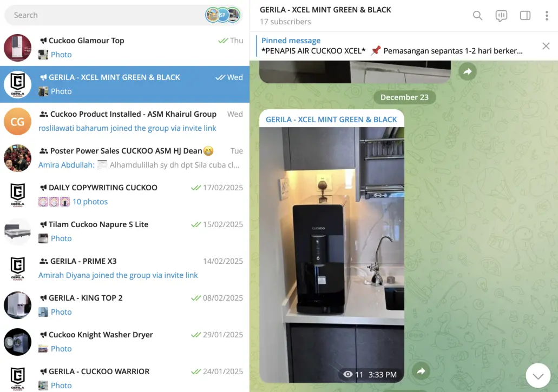Open search in this chat
Image resolution: width=558 pixels, height=392 pixels.
pos(477,15)
